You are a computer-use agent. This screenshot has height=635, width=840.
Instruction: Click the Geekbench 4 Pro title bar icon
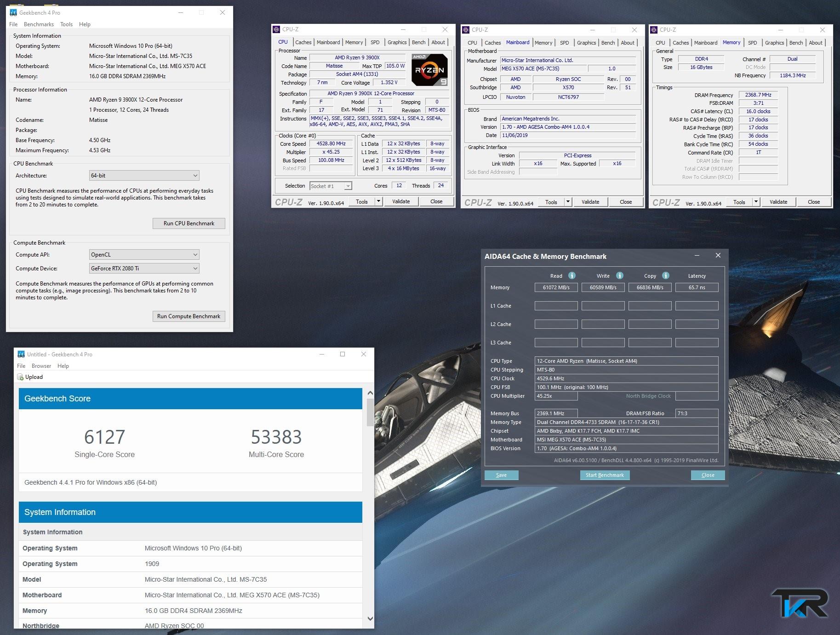tap(13, 12)
